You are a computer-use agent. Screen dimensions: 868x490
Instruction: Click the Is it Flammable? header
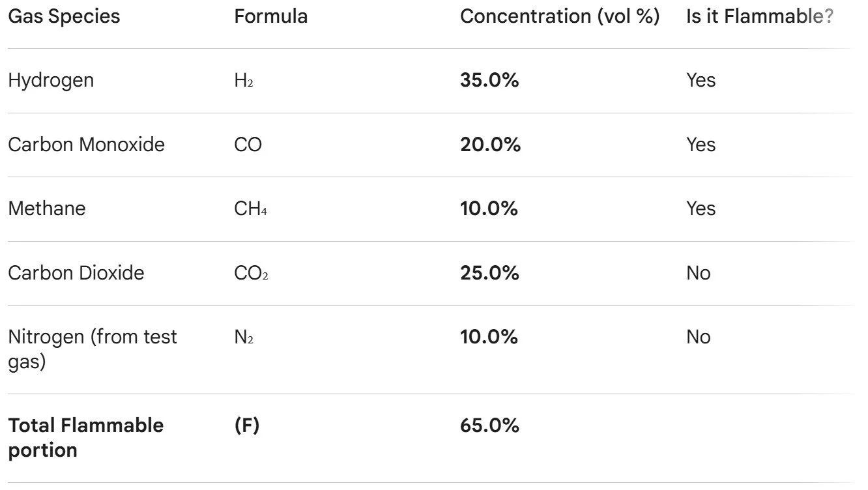point(759,16)
